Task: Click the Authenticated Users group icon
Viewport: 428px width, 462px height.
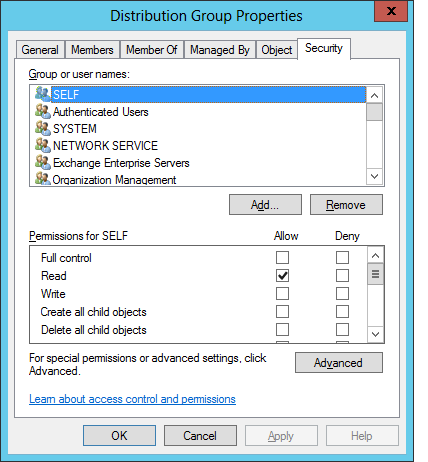Action: [43, 111]
